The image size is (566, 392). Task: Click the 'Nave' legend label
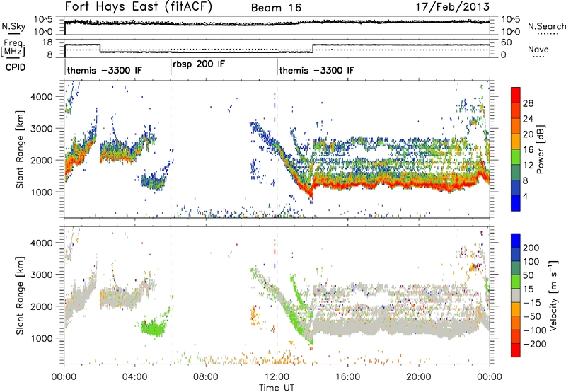click(538, 50)
